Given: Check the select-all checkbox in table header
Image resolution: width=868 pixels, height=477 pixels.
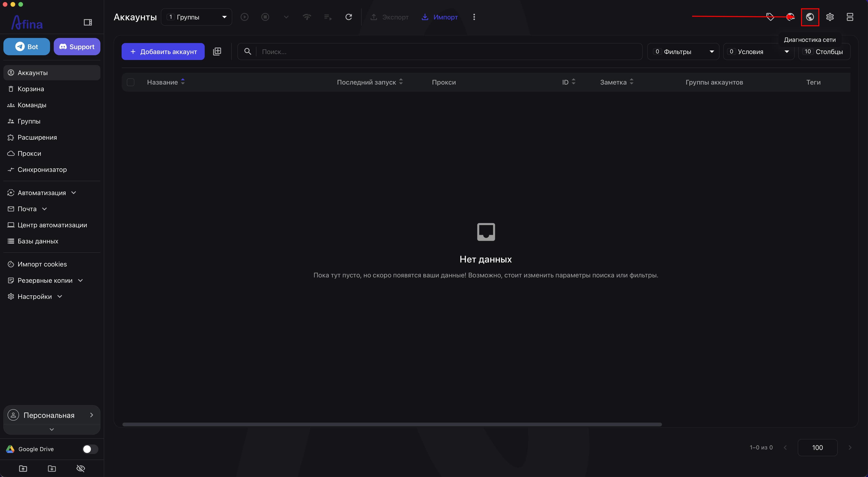Looking at the screenshot, I should 130,82.
